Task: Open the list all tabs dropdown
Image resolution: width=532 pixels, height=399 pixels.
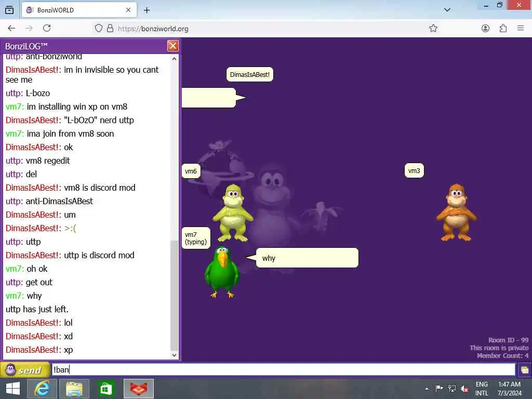Action: pos(447,10)
